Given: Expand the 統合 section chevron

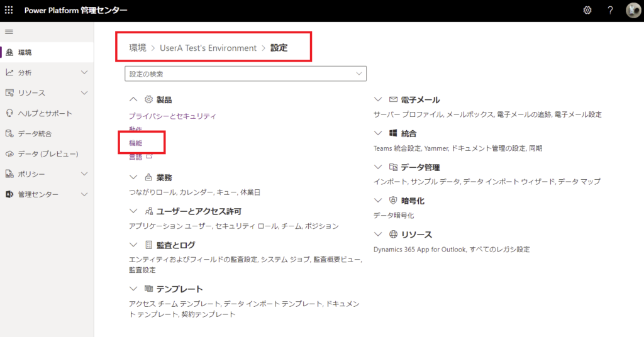Looking at the screenshot, I should pyautogui.click(x=378, y=133).
